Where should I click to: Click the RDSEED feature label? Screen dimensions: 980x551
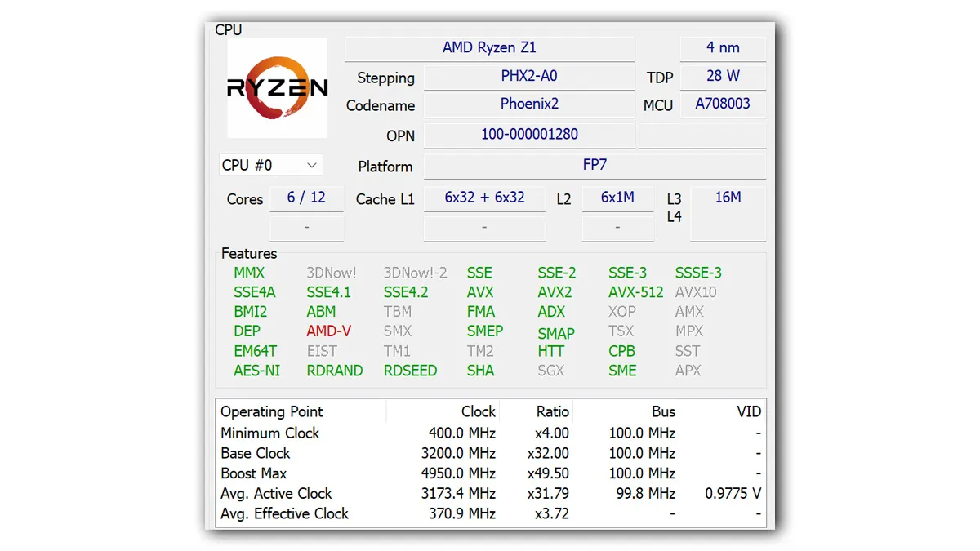(x=411, y=371)
